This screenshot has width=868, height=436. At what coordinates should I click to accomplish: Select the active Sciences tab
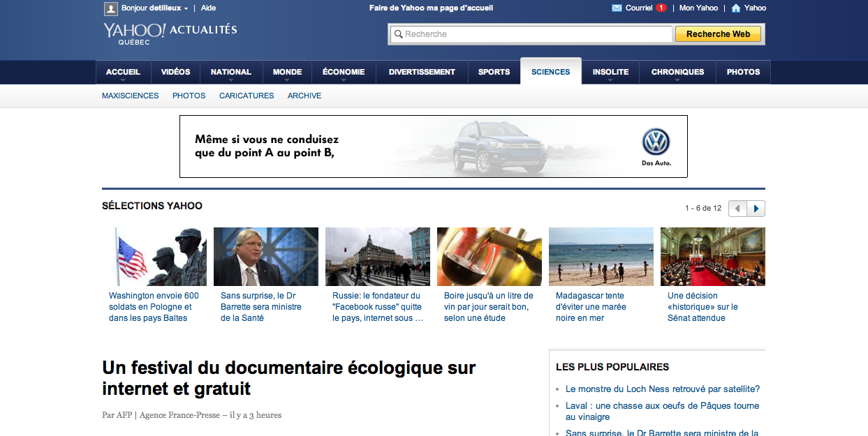(x=551, y=72)
